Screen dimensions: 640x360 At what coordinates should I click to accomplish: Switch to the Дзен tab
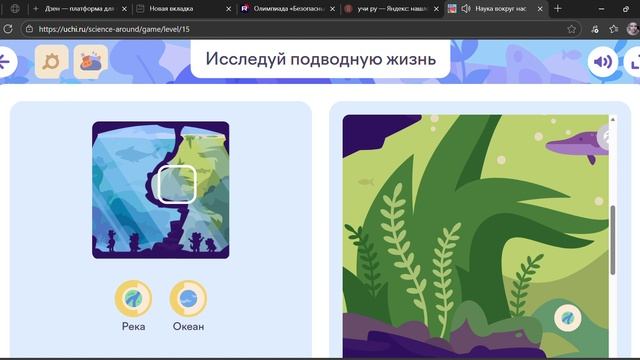[79, 9]
